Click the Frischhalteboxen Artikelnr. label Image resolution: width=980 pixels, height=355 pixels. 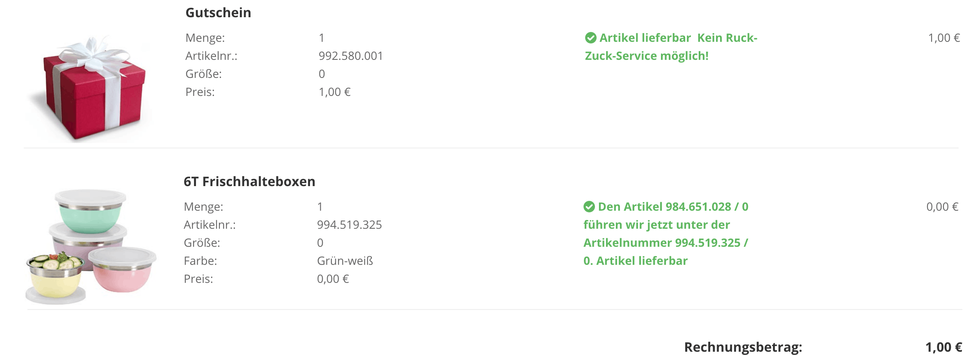pos(210,225)
